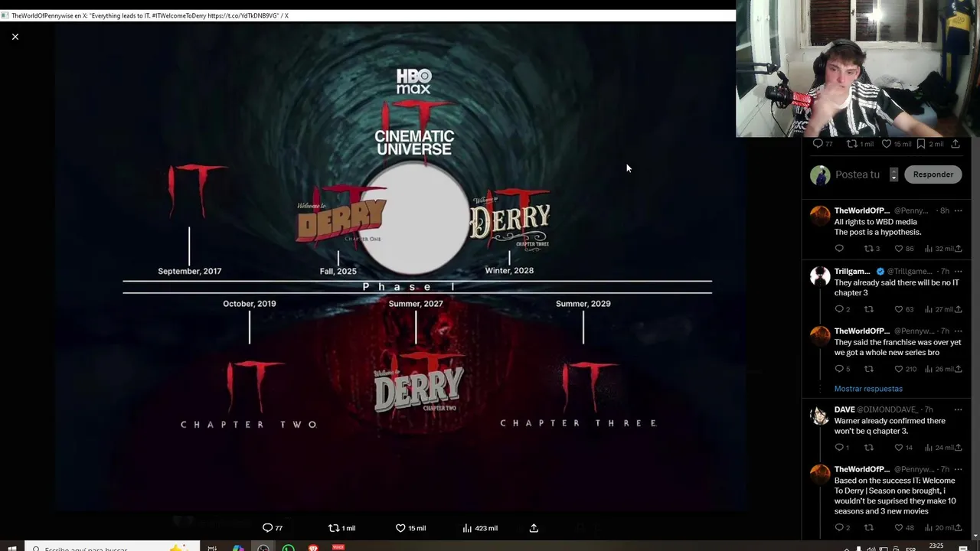View the 27 mil views stat
The height and width of the screenshot is (551, 980).
[x=939, y=310]
